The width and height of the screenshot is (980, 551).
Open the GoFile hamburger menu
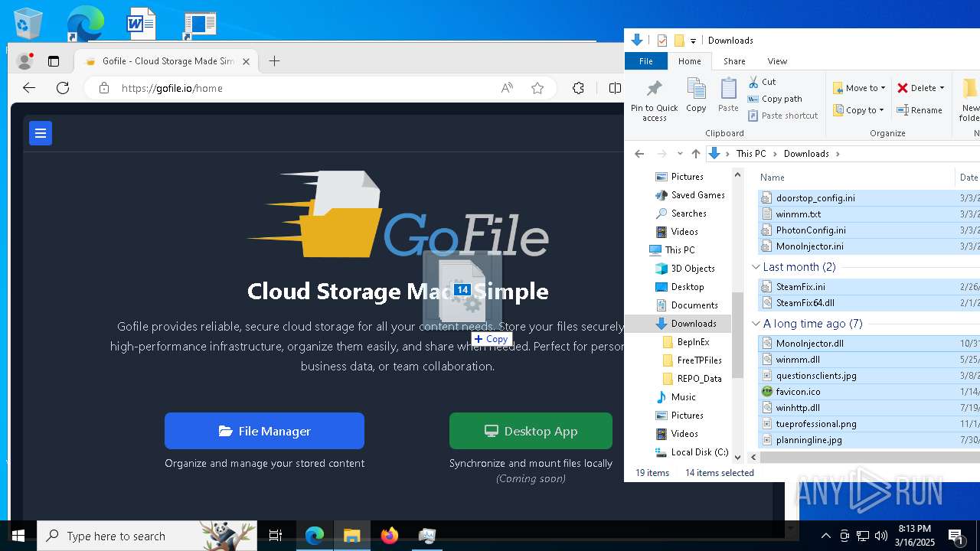click(x=41, y=133)
